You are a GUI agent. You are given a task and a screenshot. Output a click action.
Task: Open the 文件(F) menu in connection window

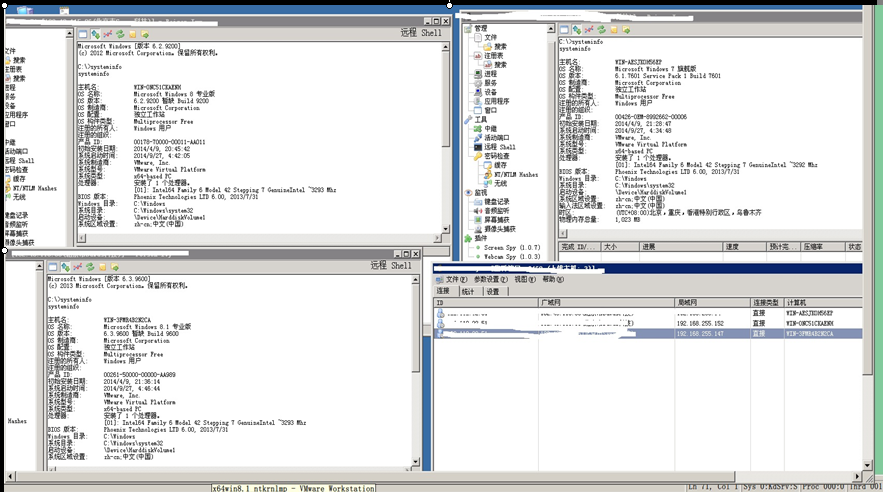(457, 279)
